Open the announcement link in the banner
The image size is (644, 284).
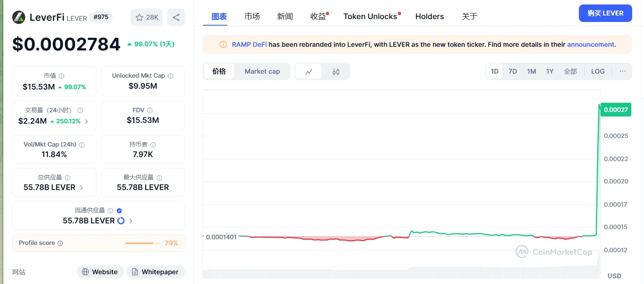click(x=590, y=44)
